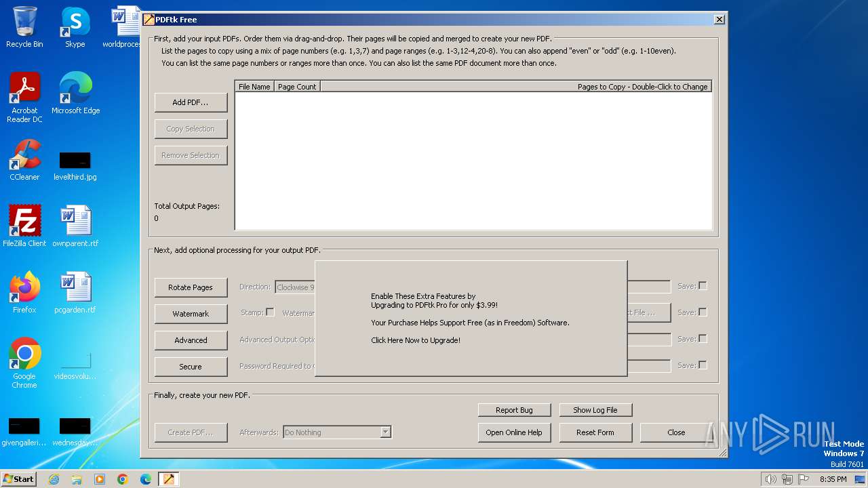Viewport: 868px width, 488px height.
Task: Enable Save checkbox in Watermark row
Action: [x=703, y=312]
